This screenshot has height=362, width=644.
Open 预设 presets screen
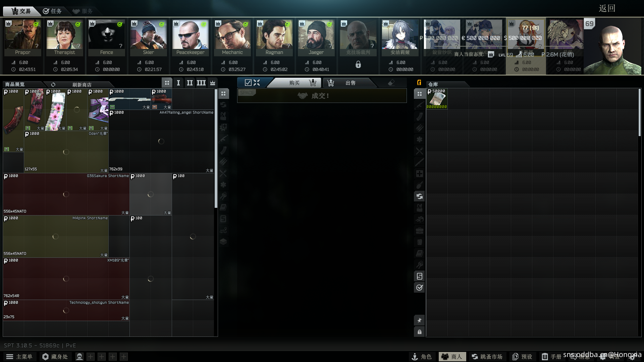point(522,357)
